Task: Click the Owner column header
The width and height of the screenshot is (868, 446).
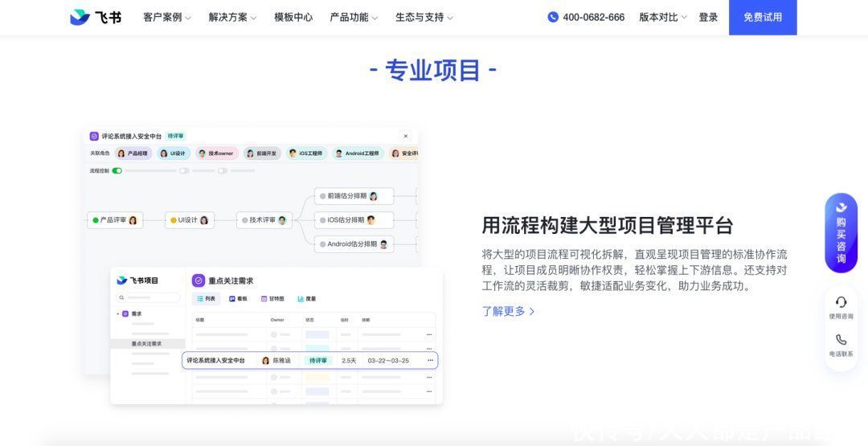Action: 277,320
